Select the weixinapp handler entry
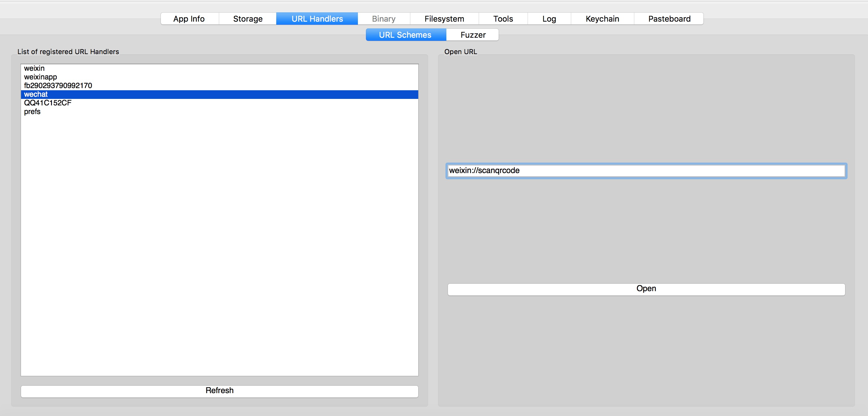 [219, 77]
